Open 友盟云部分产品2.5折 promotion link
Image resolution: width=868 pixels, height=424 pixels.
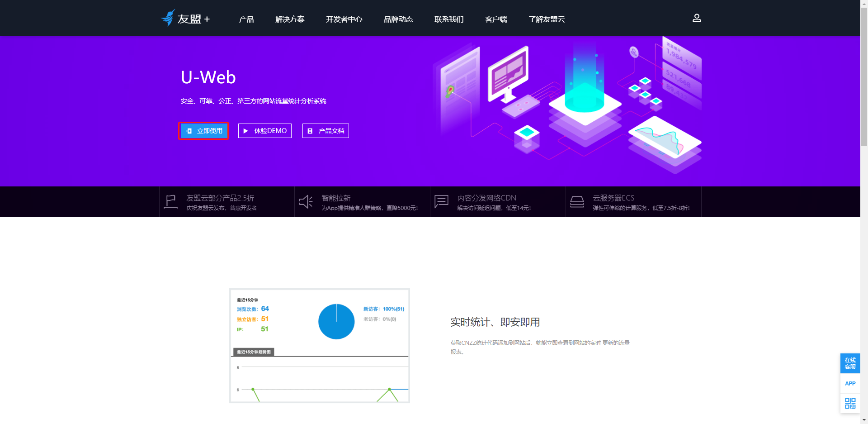(x=227, y=202)
